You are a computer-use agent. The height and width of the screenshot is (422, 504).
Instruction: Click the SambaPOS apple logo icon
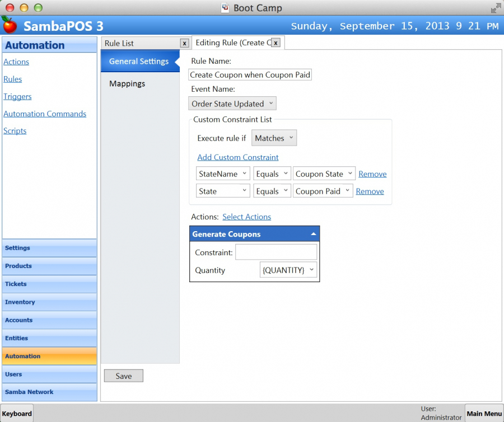tap(9, 25)
